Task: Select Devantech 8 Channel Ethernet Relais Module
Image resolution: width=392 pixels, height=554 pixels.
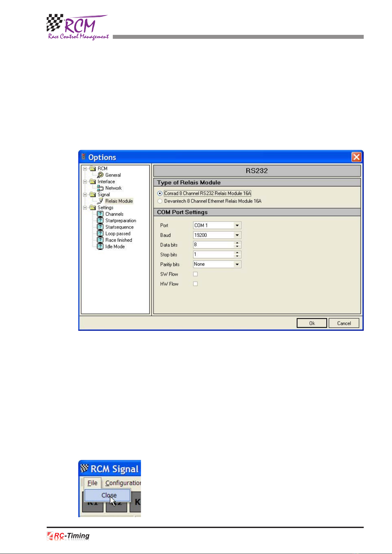Action: [x=160, y=201]
